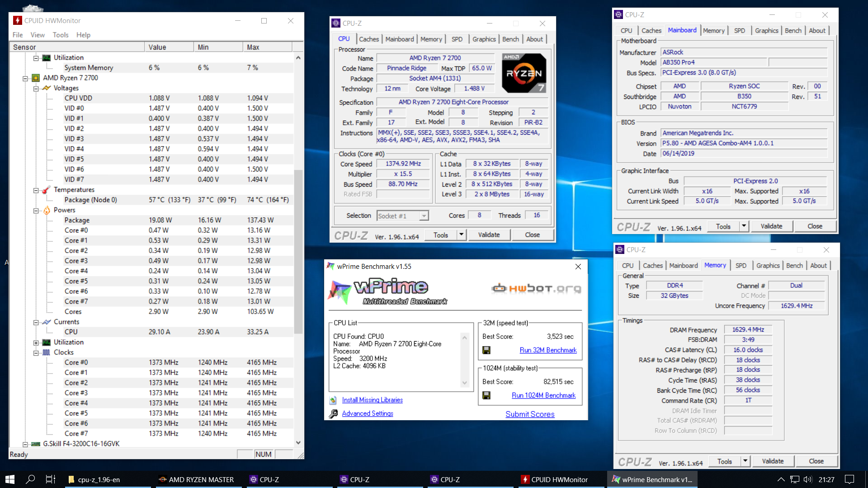Click the Voltages lightning icon in sensor tree
Viewport: 868px width, 488px height.
tap(47, 88)
